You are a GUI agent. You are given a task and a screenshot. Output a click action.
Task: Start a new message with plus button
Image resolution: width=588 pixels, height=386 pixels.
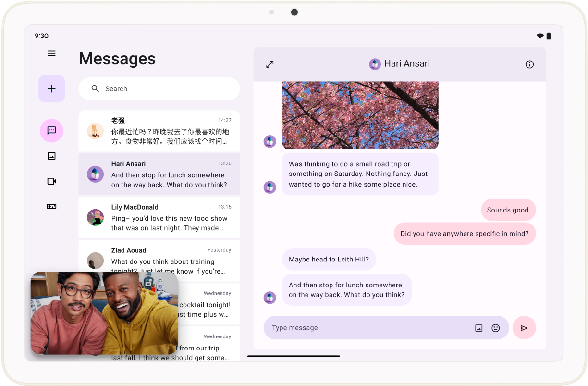click(51, 88)
